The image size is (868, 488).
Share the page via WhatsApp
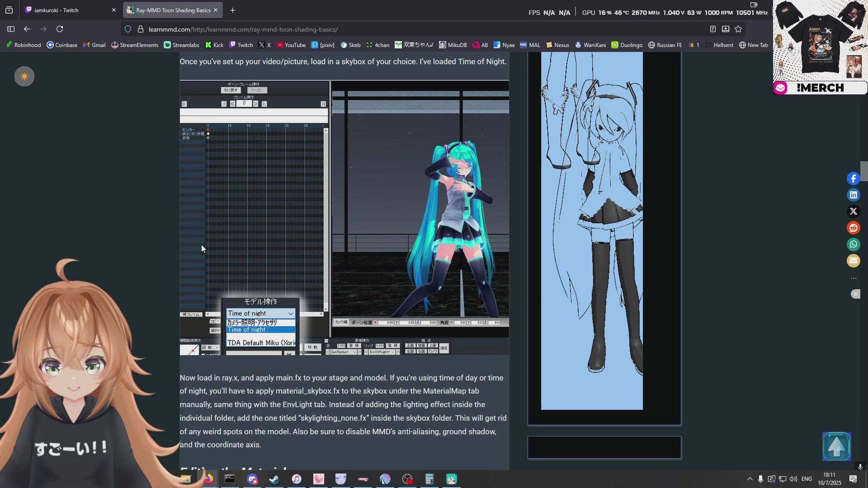coord(854,244)
